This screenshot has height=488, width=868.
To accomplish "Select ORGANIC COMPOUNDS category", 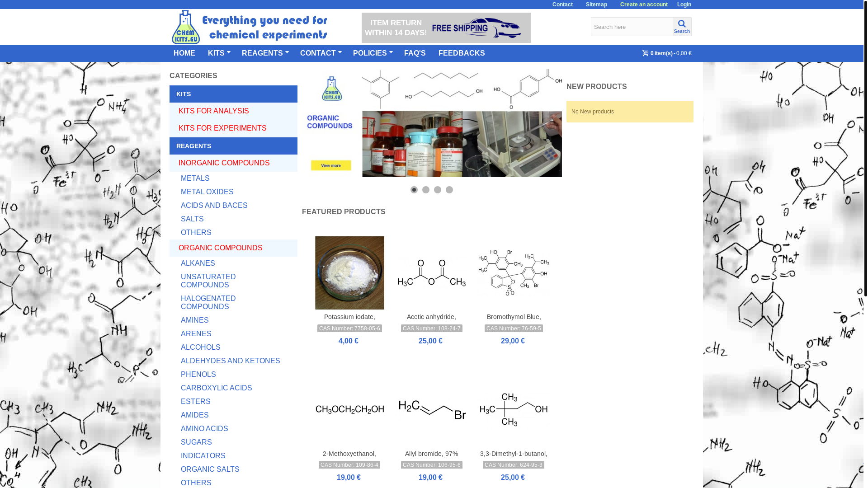I will pyautogui.click(x=233, y=248).
